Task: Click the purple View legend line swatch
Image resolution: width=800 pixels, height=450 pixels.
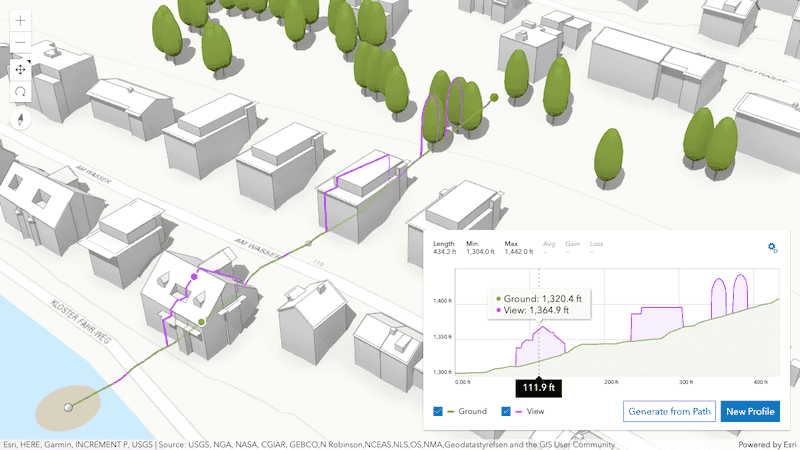Action: (x=519, y=411)
